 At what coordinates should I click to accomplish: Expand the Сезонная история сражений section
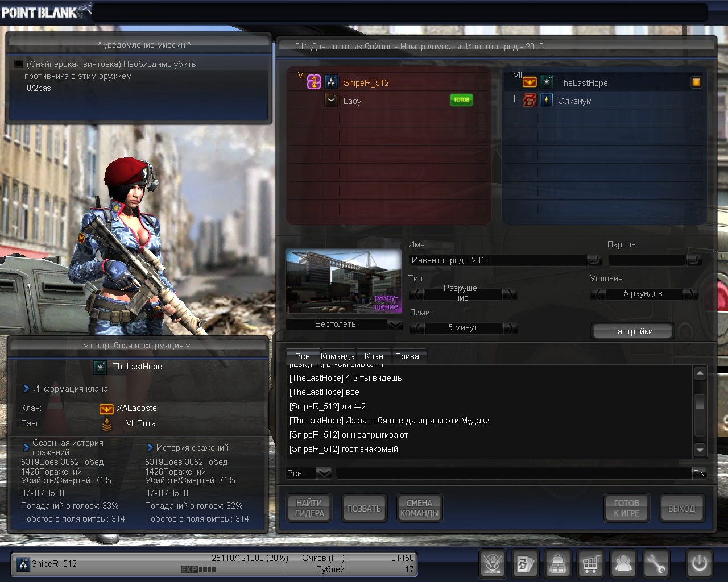26,447
